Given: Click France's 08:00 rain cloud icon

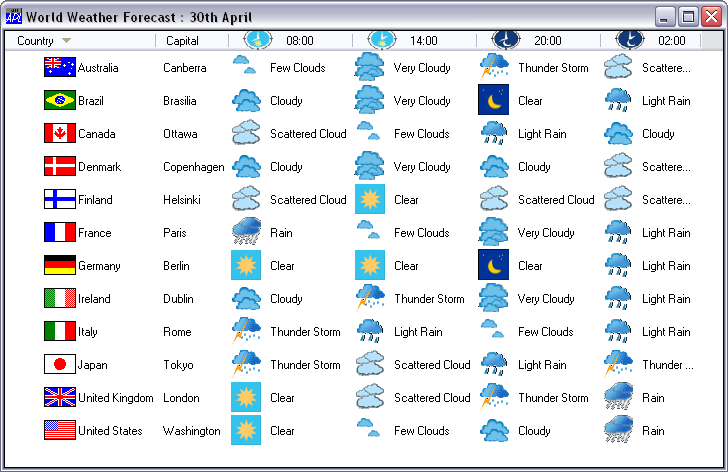Looking at the screenshot, I should pos(247,232).
